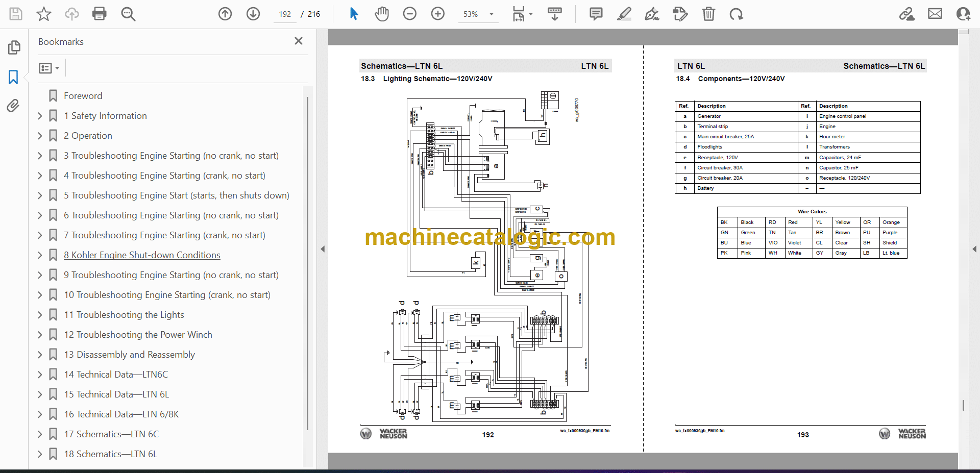
Task: Click the bookmarks panel vertical scrollbar
Action: pos(307,255)
